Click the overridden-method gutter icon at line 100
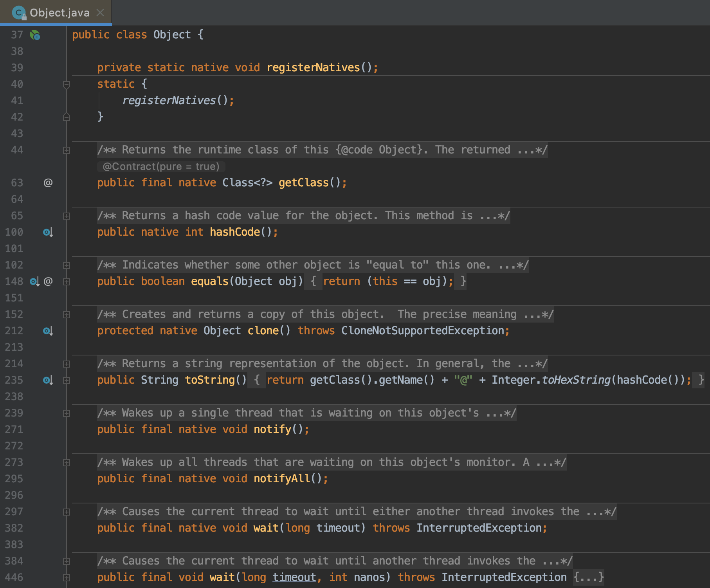This screenshot has height=588, width=710. [48, 232]
